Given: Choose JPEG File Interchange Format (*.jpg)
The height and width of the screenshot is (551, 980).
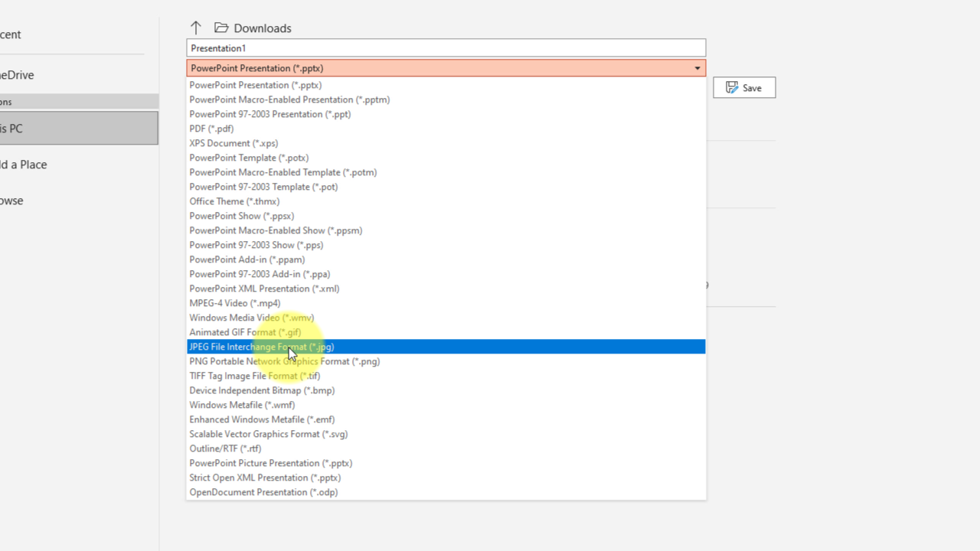Looking at the screenshot, I should (446, 347).
